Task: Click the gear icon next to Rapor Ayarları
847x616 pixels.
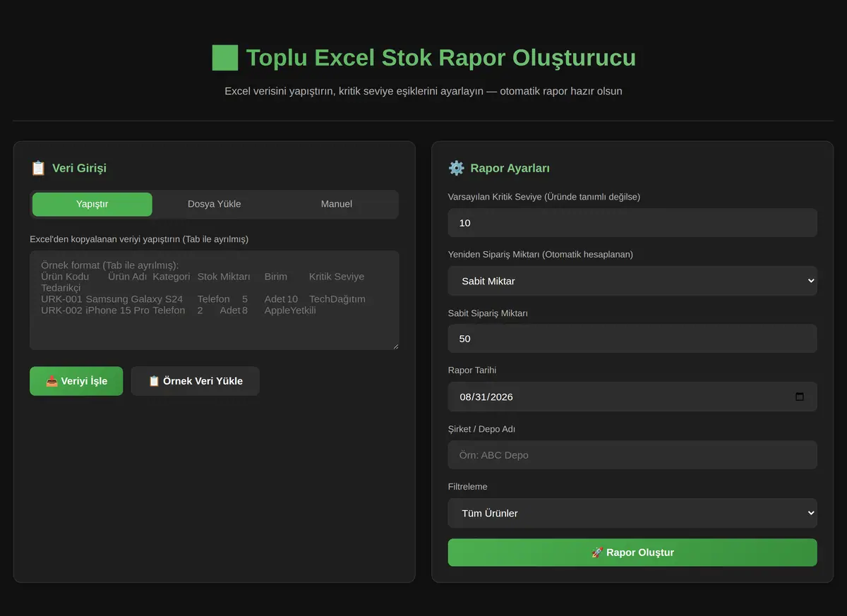Action: click(457, 168)
